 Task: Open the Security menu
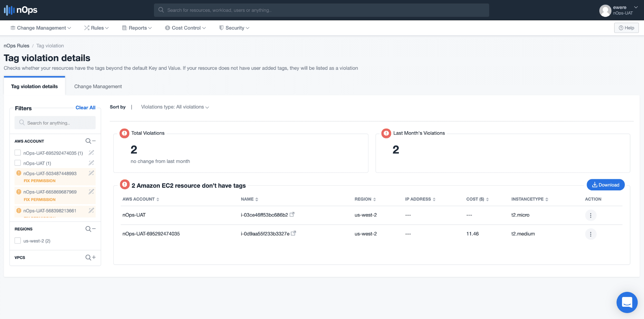point(234,28)
